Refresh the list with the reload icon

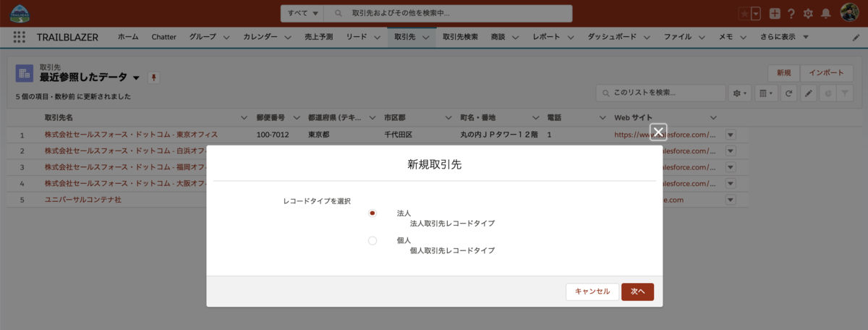click(x=789, y=93)
